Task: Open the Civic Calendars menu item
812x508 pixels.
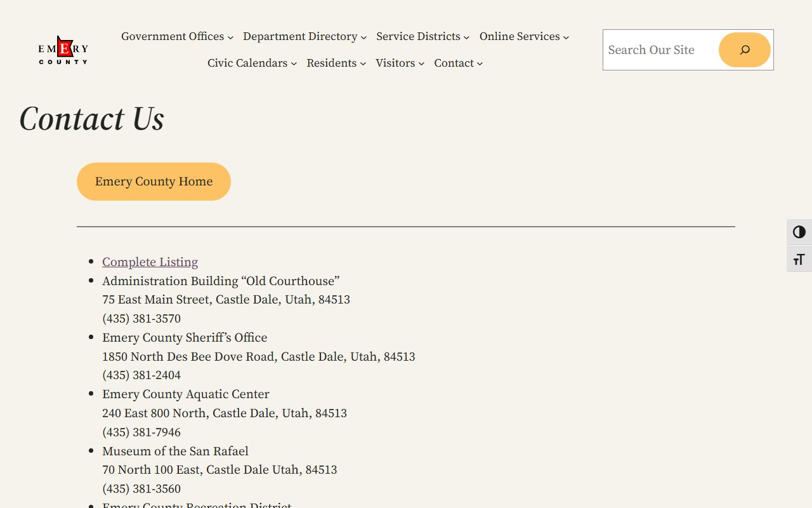Action: pyautogui.click(x=247, y=63)
